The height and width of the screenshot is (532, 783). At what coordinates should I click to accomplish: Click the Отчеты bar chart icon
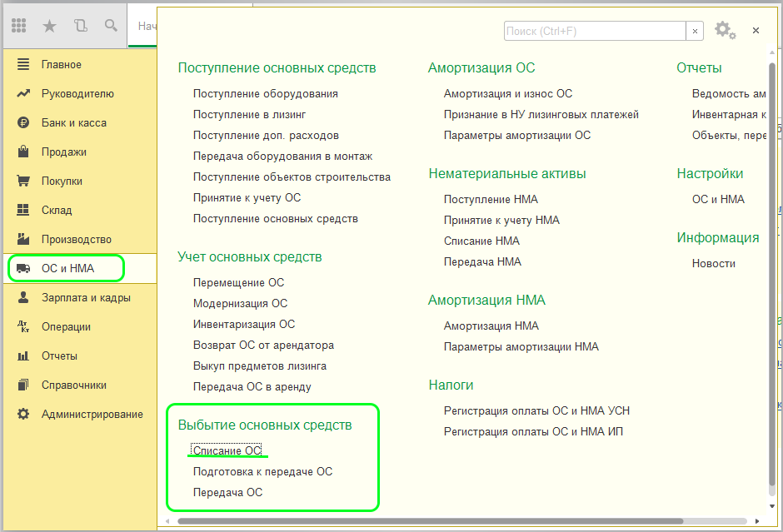click(23, 355)
